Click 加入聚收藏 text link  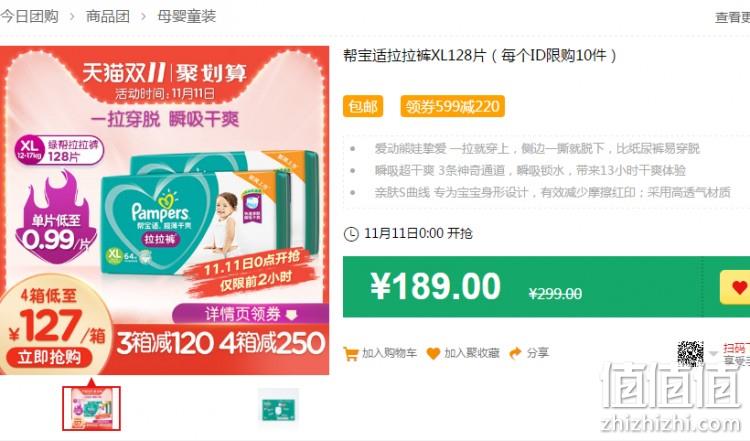click(472, 353)
